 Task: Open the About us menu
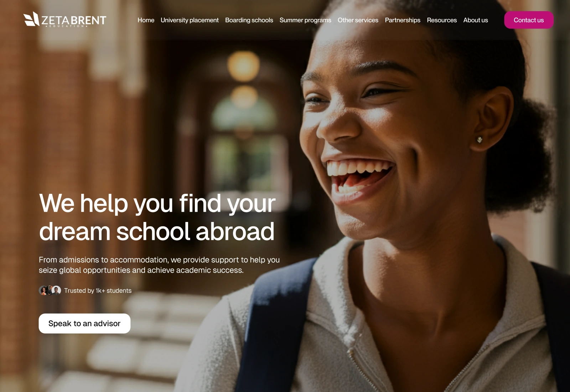click(476, 20)
